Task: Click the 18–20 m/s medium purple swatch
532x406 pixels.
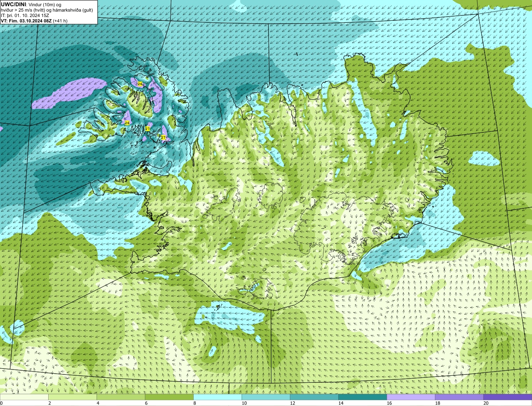Action: pos(459,397)
